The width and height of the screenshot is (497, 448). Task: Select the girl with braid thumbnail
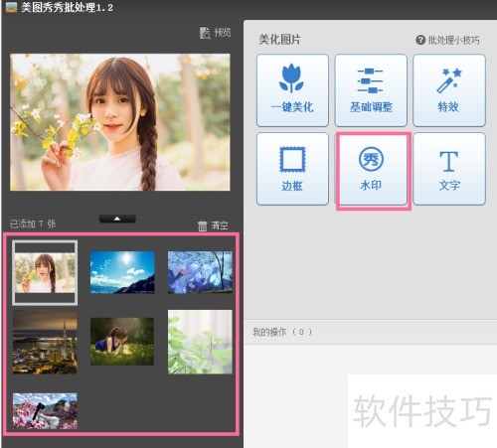coord(45,273)
